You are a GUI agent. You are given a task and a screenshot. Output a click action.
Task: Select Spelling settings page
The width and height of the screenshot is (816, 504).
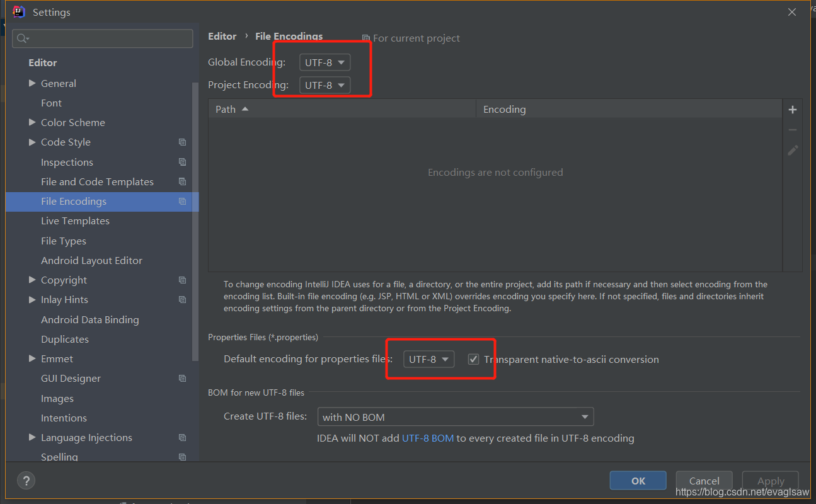(x=59, y=457)
